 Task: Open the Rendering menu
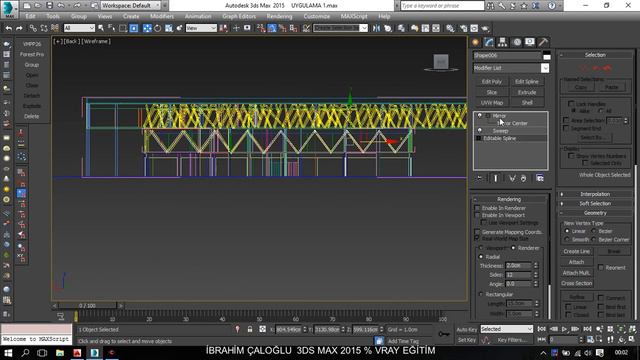point(280,16)
